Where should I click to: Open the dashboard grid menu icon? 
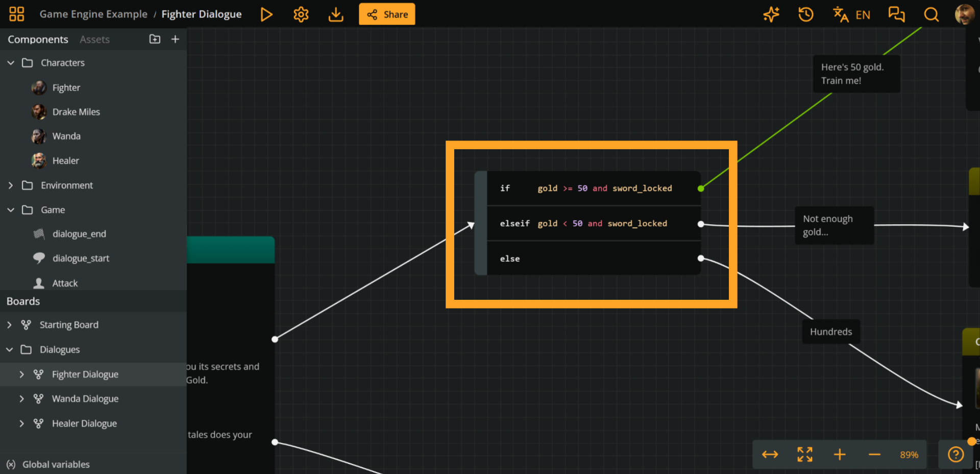[16, 14]
